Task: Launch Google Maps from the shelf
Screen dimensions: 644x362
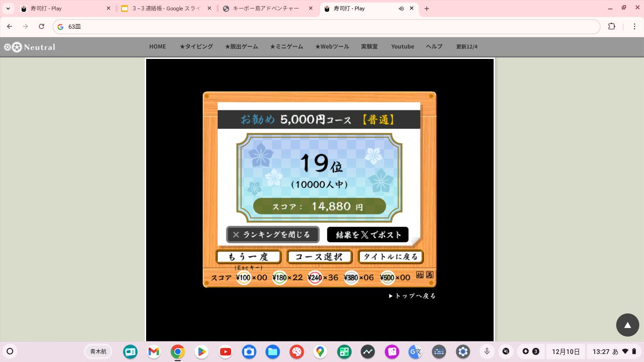Action: (x=320, y=352)
